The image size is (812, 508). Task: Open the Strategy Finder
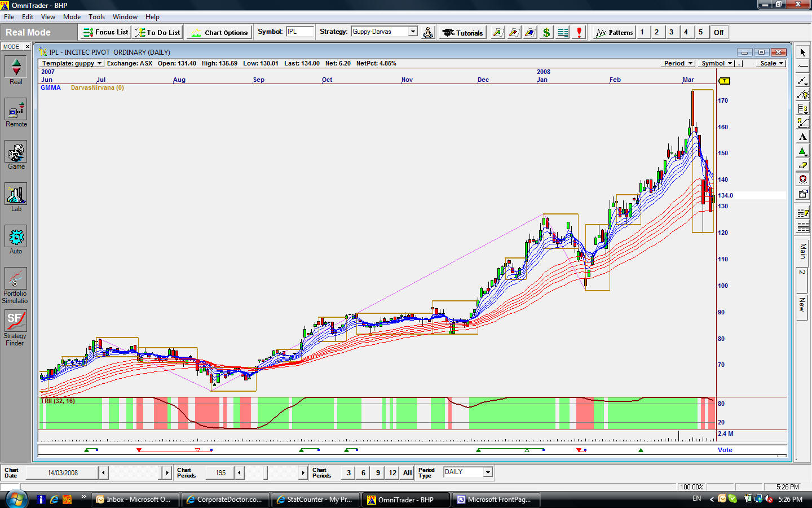click(x=15, y=328)
